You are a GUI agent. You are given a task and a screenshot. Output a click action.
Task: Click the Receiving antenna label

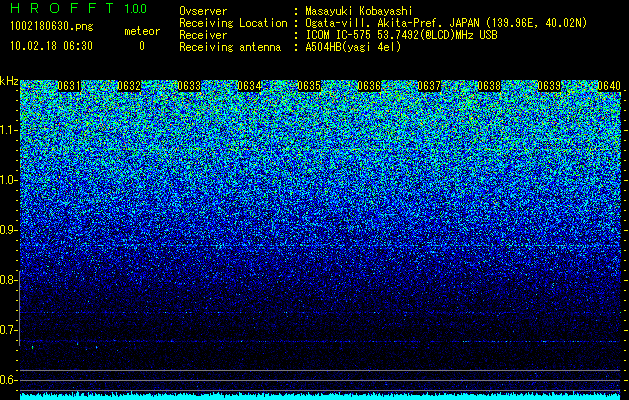(230, 47)
